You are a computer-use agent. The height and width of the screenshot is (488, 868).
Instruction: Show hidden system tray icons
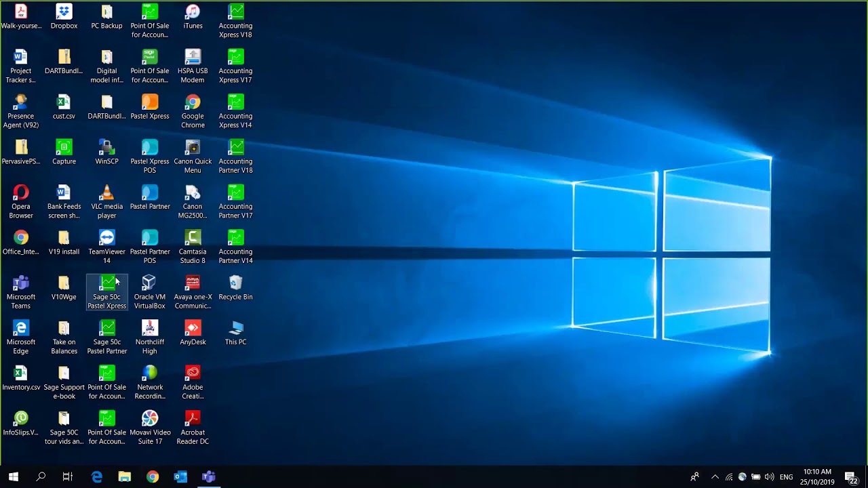point(715,476)
